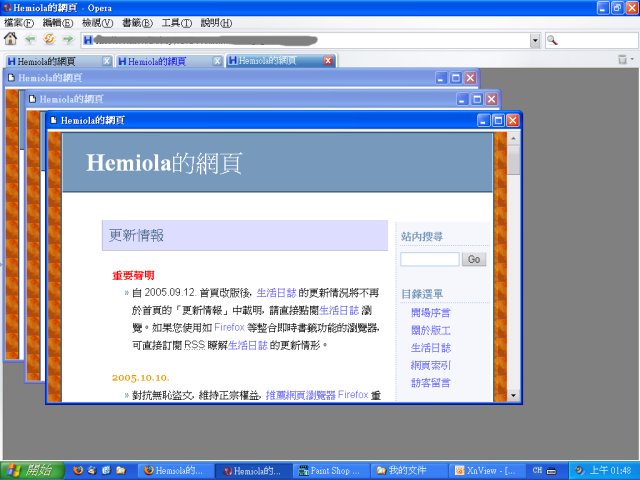Click the page's vertical scrollbar thumb
This screenshot has height=480, width=640.
[x=514, y=162]
